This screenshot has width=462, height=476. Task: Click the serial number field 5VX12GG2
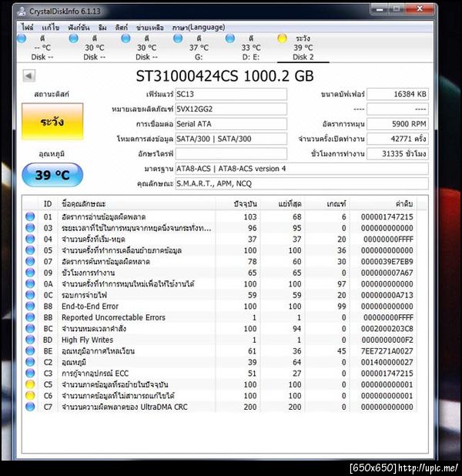[x=231, y=109]
